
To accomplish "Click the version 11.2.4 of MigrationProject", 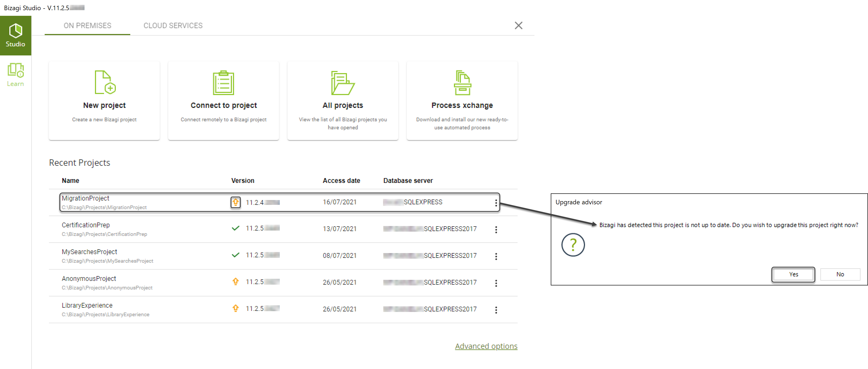I will coord(262,202).
